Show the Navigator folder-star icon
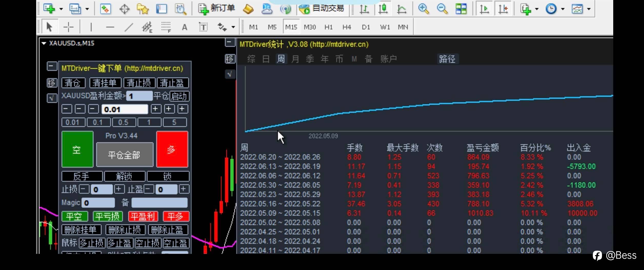 (143, 9)
